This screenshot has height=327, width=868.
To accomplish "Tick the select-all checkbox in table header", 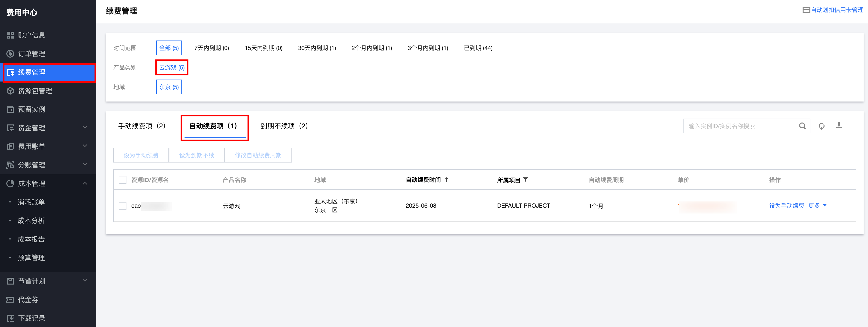I will pos(123,180).
